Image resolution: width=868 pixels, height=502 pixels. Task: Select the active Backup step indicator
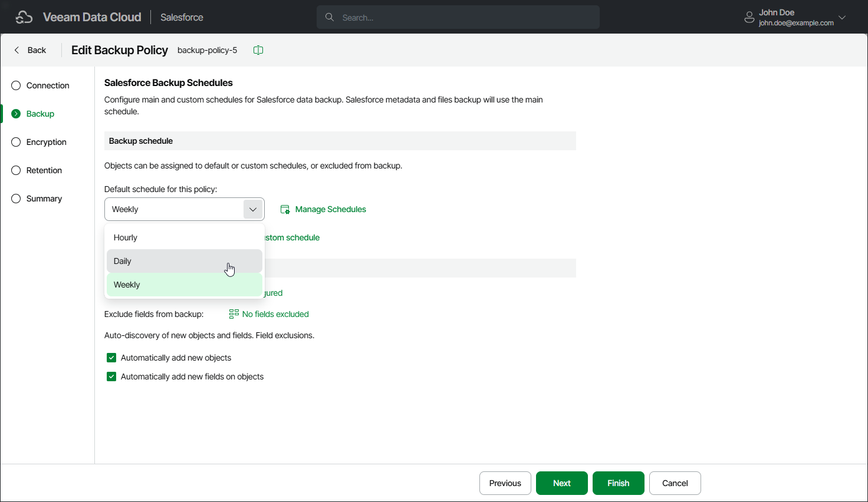(16, 114)
